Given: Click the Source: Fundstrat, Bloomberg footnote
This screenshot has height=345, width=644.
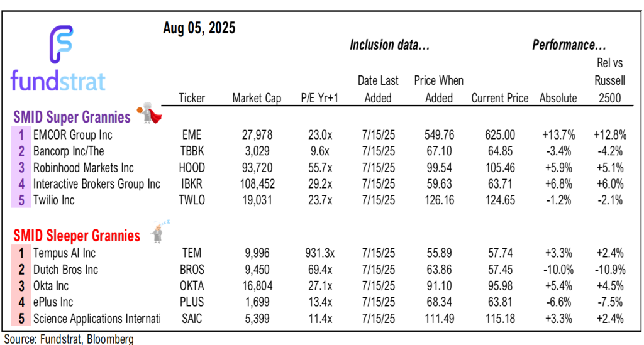Looking at the screenshot, I should click(x=69, y=339).
